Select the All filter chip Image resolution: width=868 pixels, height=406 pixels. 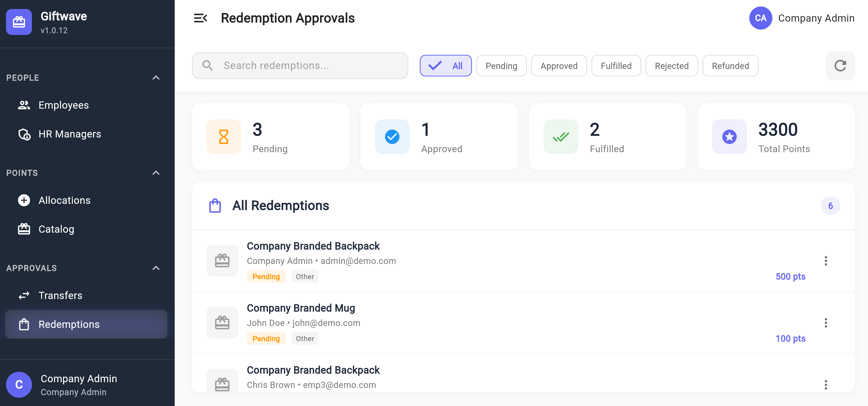tap(446, 66)
